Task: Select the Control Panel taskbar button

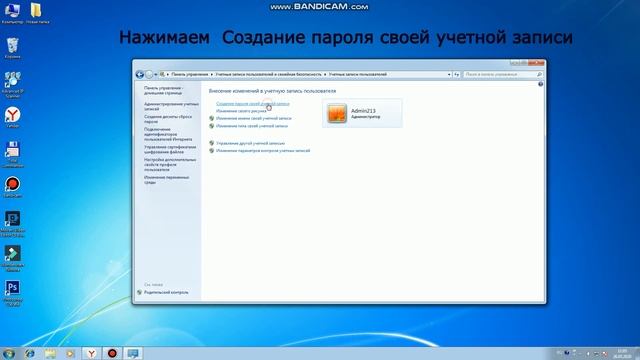Action: pyautogui.click(x=133, y=353)
